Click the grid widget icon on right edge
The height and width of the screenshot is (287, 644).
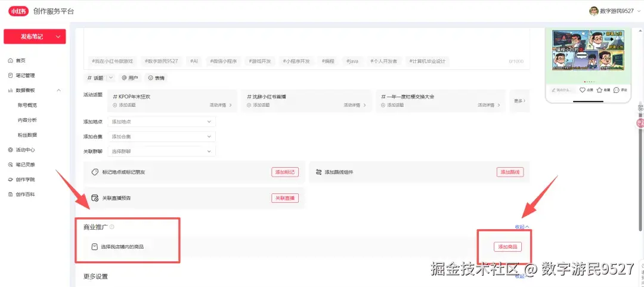pos(640,107)
